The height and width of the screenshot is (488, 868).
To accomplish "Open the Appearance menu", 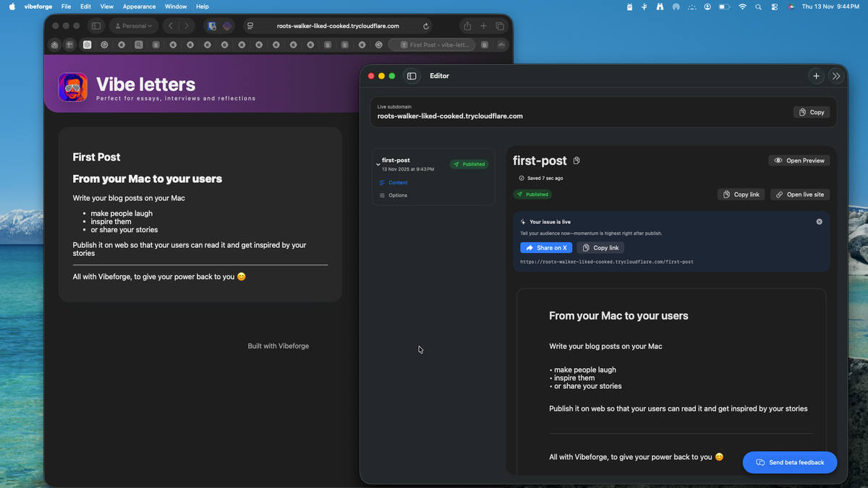I will click(139, 7).
